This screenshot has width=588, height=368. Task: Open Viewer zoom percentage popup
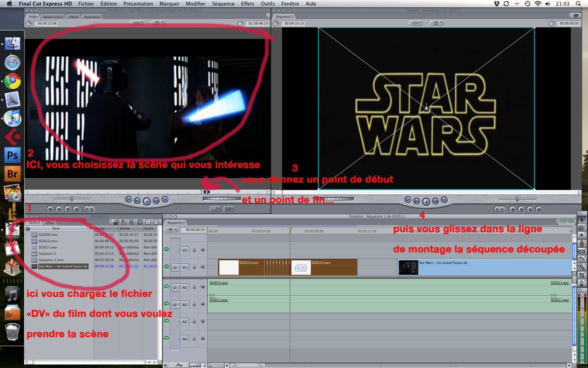coord(137,23)
